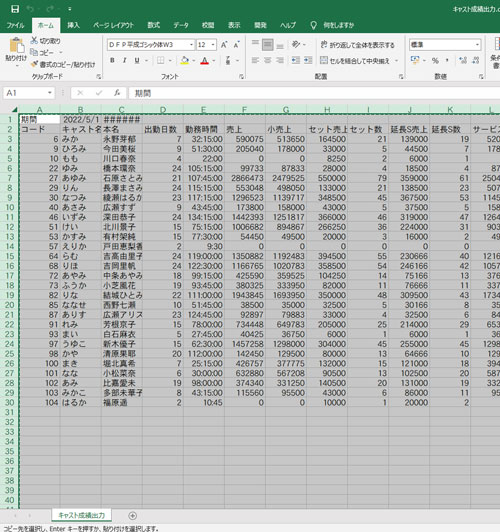Click the Cut (切り取り) scissors icon
The height and width of the screenshot is (532, 500).
click(x=34, y=41)
